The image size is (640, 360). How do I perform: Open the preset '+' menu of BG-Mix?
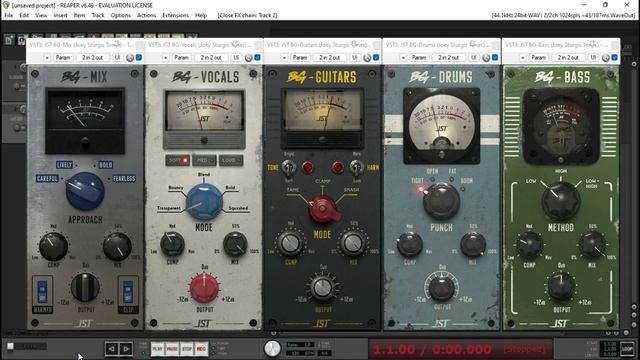click(47, 58)
